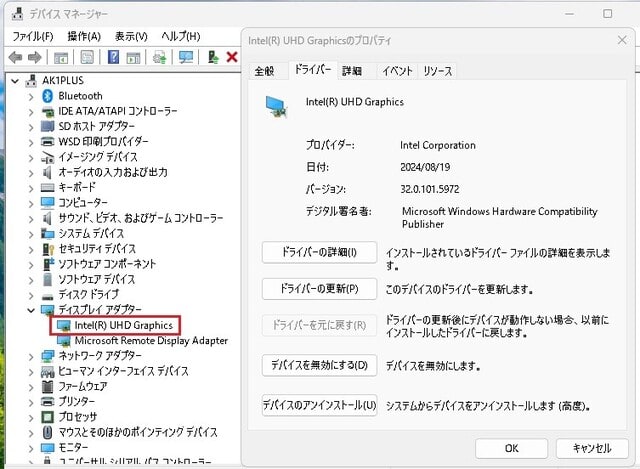Click the Microsoft Windows Hardware Compatibility Publisher text
640x469 pixels.
tap(500, 218)
